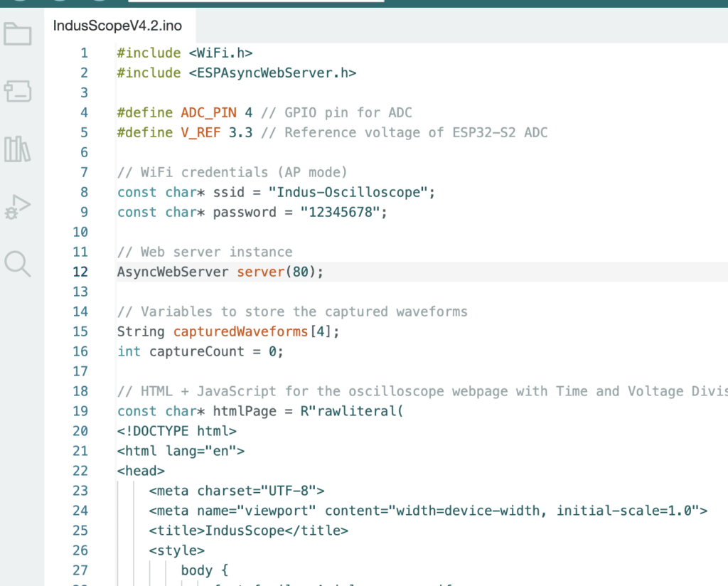Click the meta viewport tag line
Image resolution: width=728 pixels, height=586 pixels.
428,511
